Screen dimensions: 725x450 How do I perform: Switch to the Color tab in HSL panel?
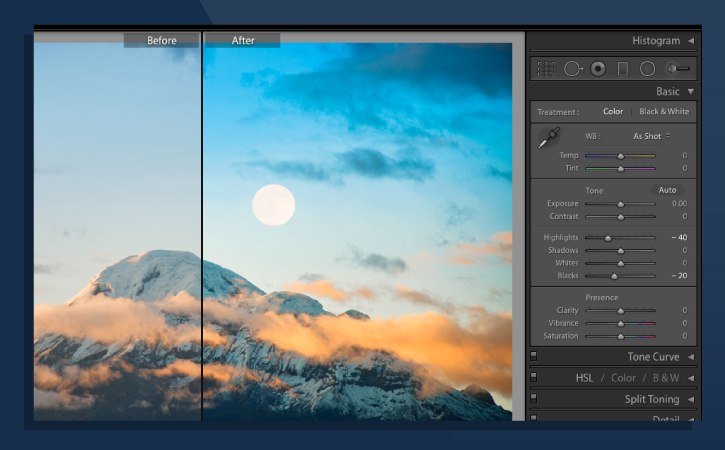pos(623,378)
